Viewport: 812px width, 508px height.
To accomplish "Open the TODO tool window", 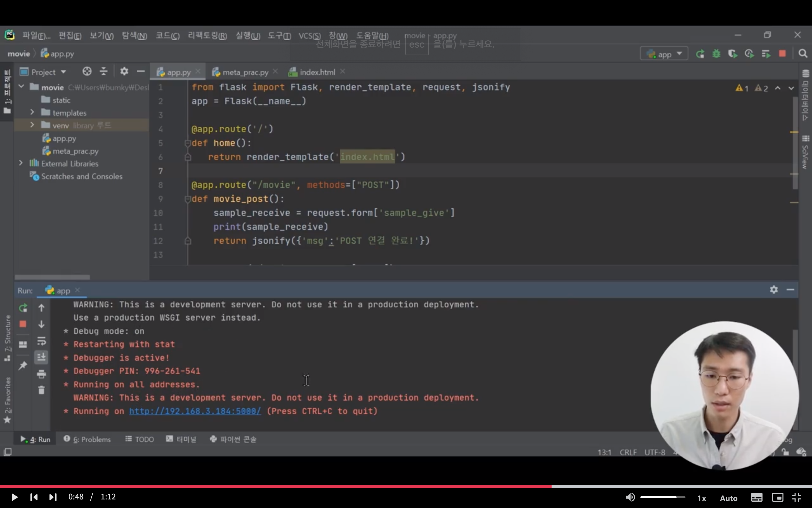I will tap(140, 439).
